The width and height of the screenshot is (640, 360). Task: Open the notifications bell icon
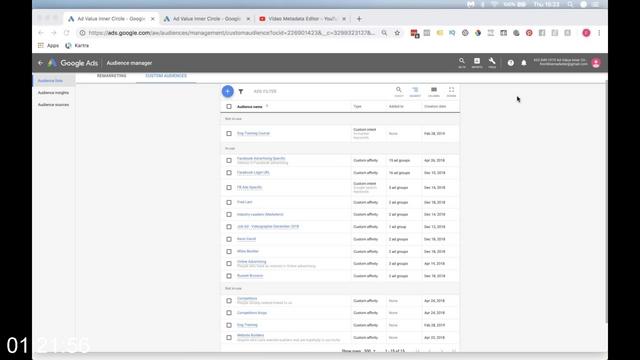pos(524,63)
